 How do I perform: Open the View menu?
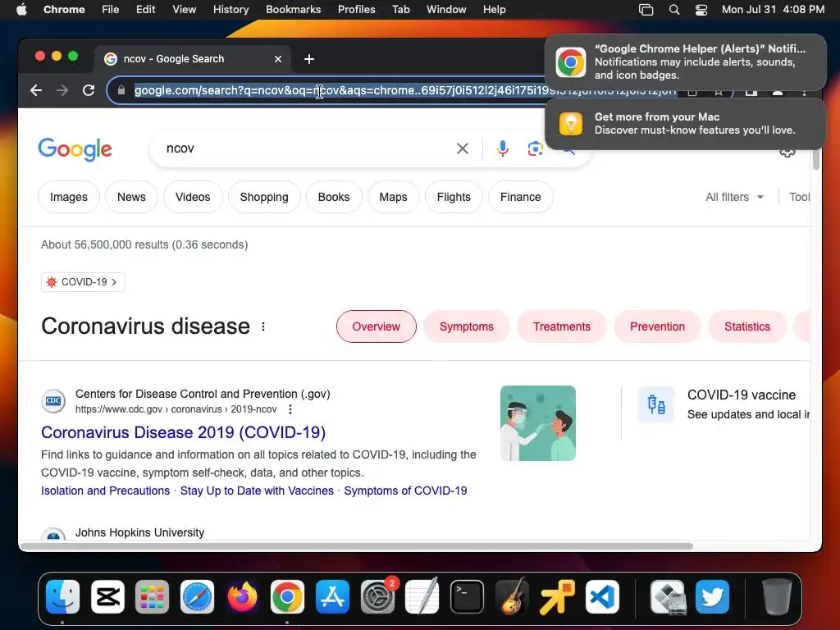tap(185, 10)
